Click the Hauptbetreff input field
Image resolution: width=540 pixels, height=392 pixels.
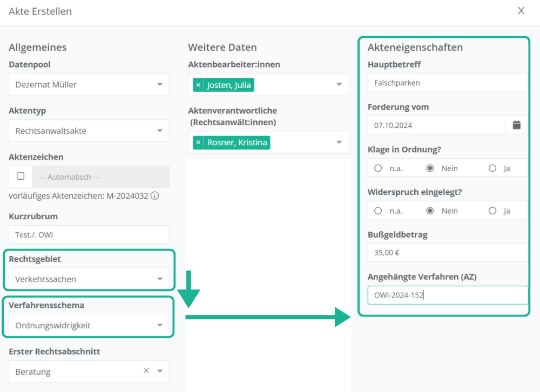[447, 83]
